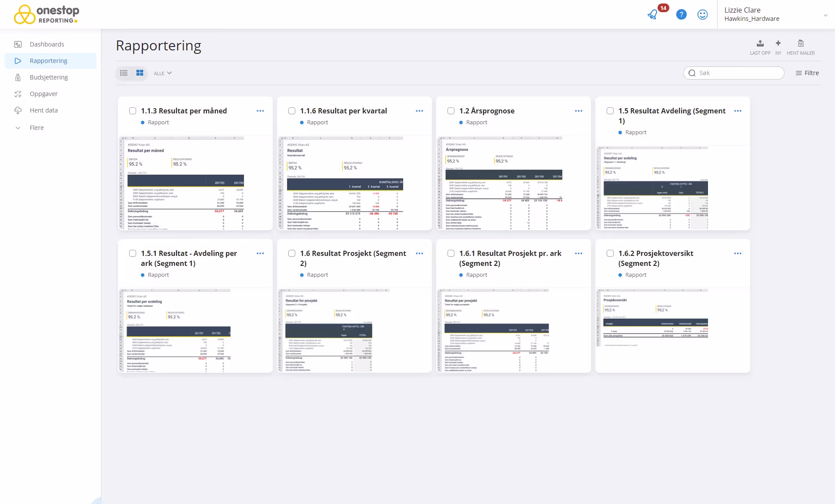Screen dimensions: 835x504
Task: Click the Hent maler templates icon
Action: [801, 43]
